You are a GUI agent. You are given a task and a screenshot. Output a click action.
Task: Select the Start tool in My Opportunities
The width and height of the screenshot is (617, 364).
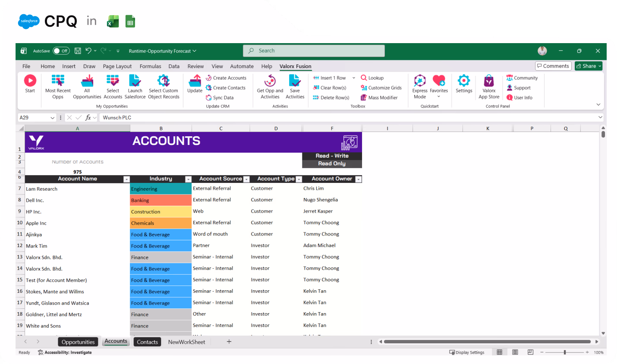click(x=30, y=85)
